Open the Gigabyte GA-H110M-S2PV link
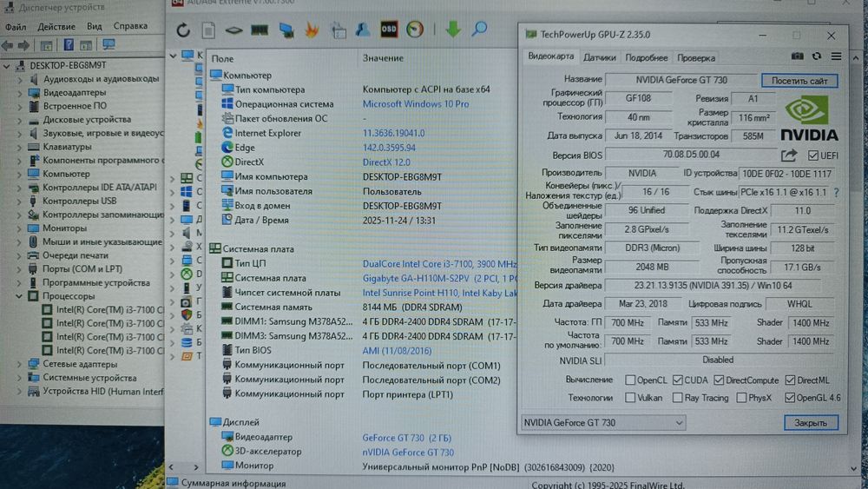The height and width of the screenshot is (489, 868). pos(416,279)
